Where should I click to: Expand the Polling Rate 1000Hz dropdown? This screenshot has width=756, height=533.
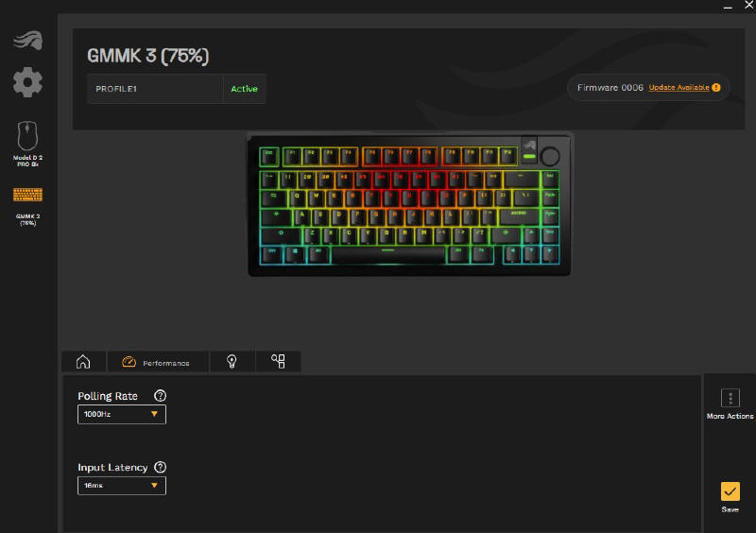click(122, 414)
